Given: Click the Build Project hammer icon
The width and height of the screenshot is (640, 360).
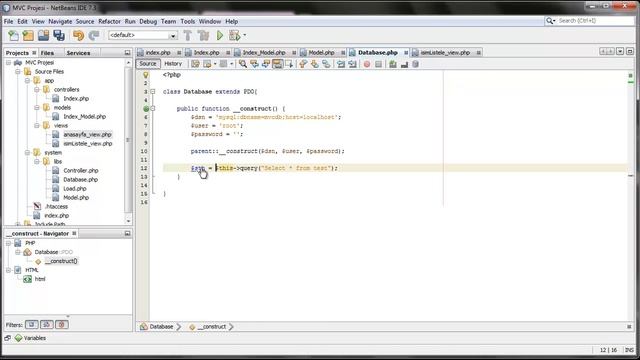Looking at the screenshot, I should 188,36.
